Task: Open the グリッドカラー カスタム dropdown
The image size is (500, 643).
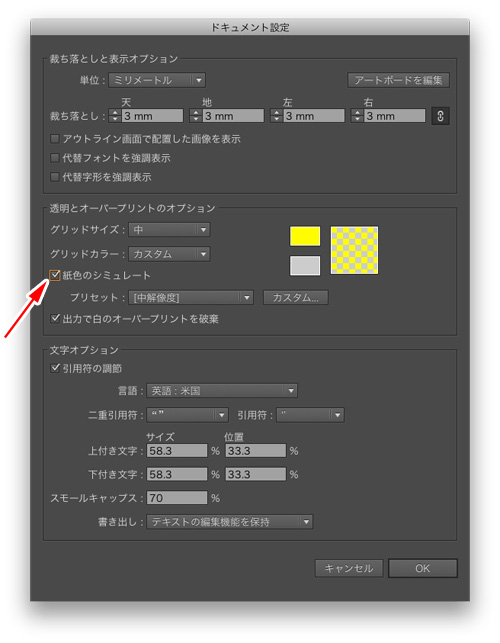Action: pyautogui.click(x=169, y=254)
